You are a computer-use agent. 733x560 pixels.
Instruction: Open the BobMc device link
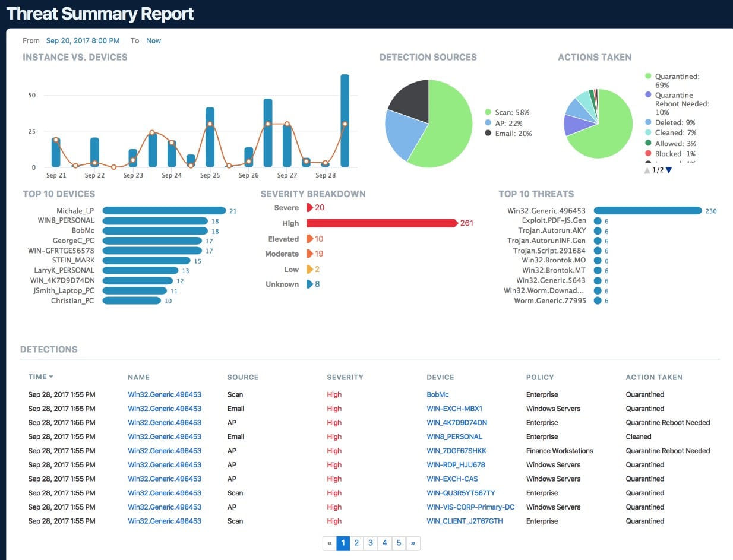coord(438,394)
